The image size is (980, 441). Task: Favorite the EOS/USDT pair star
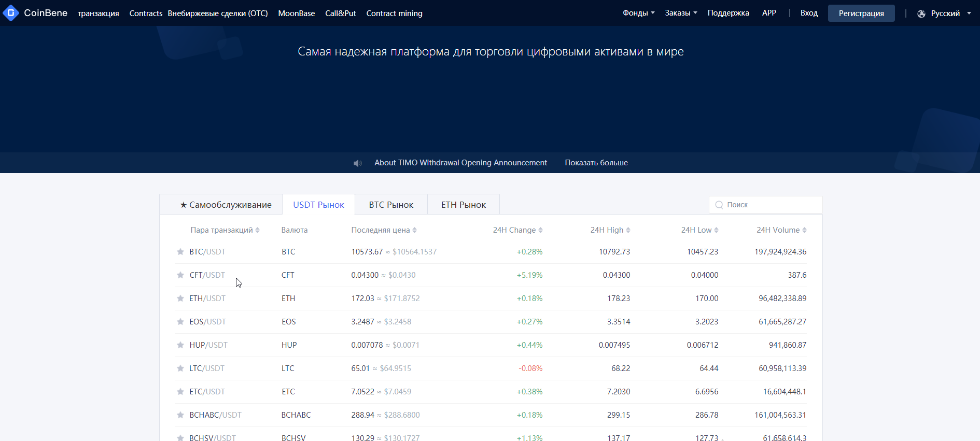coord(180,322)
